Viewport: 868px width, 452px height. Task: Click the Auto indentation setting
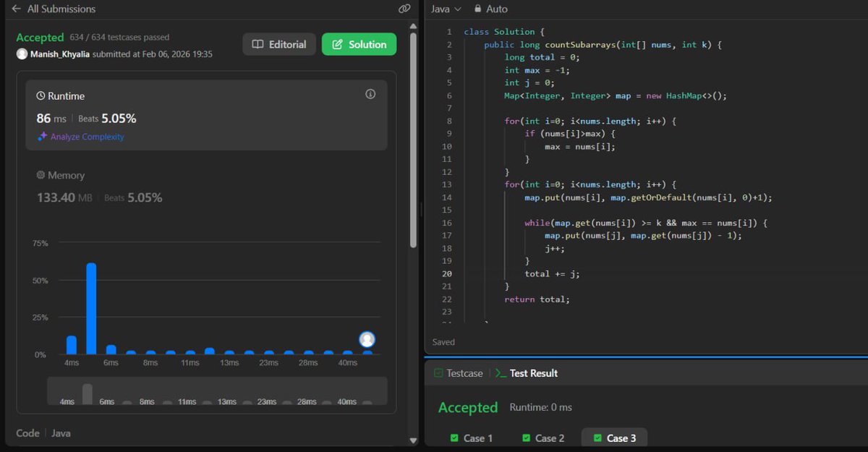click(496, 9)
